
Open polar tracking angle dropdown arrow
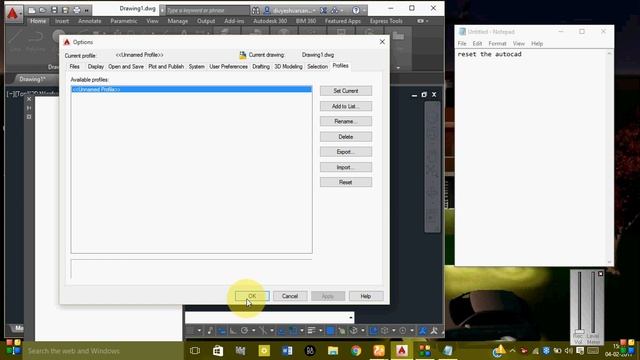253,331
